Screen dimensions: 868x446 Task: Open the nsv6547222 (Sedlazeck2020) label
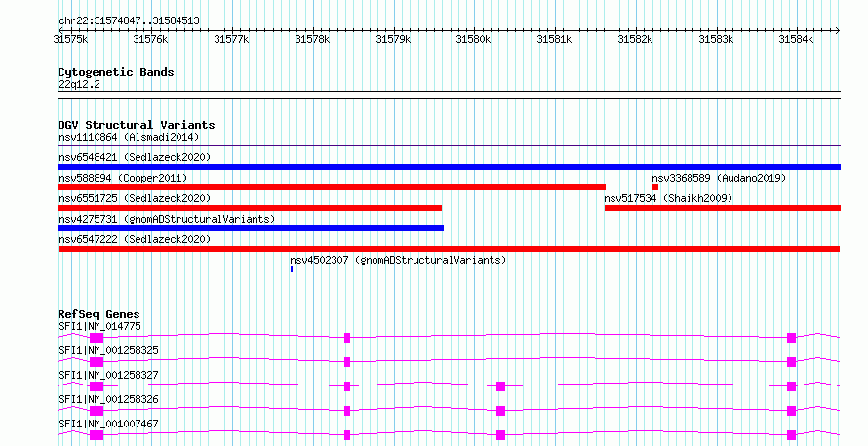point(135,239)
